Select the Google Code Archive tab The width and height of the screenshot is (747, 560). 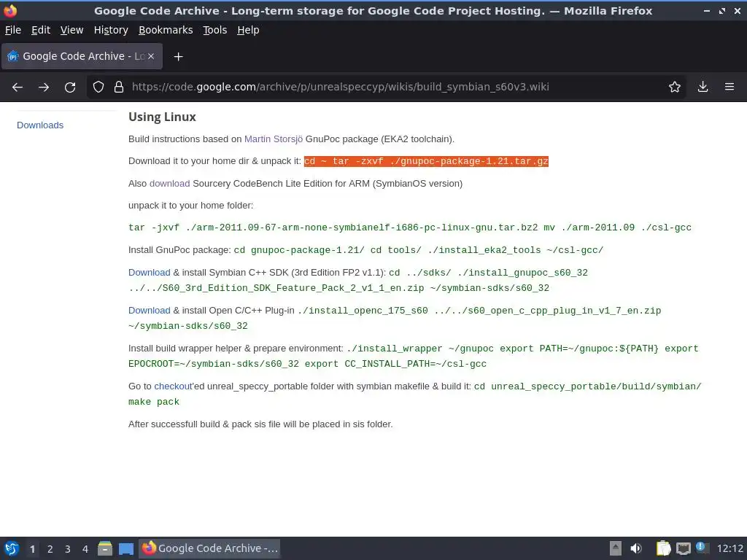tap(82, 56)
